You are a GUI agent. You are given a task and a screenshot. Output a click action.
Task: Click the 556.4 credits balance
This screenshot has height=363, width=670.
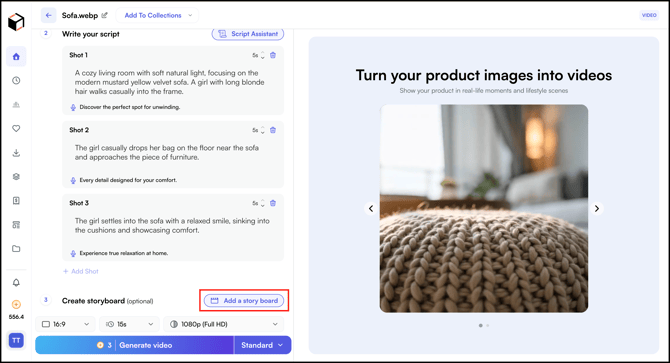pyautogui.click(x=16, y=317)
